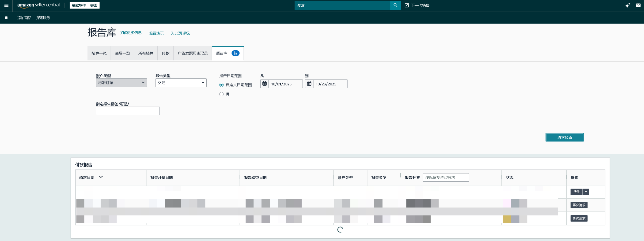Click the search magnifier button
The image size is (644, 241).
(x=395, y=5)
